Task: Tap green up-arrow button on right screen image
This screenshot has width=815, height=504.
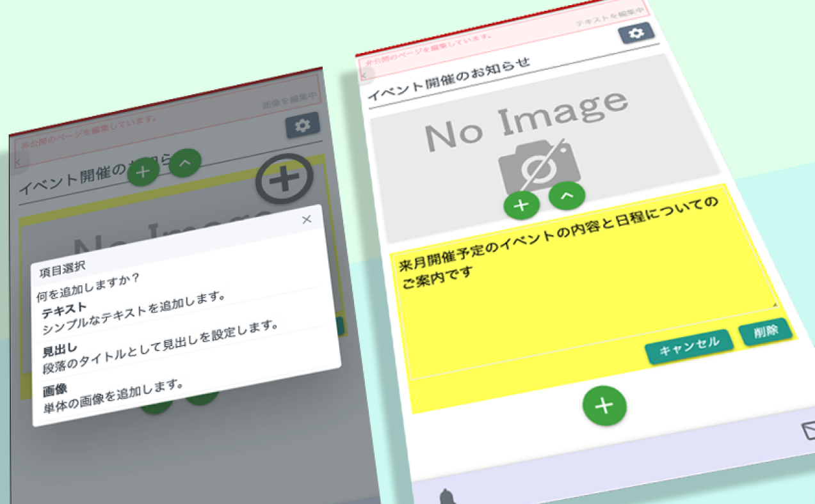Action: (x=567, y=196)
